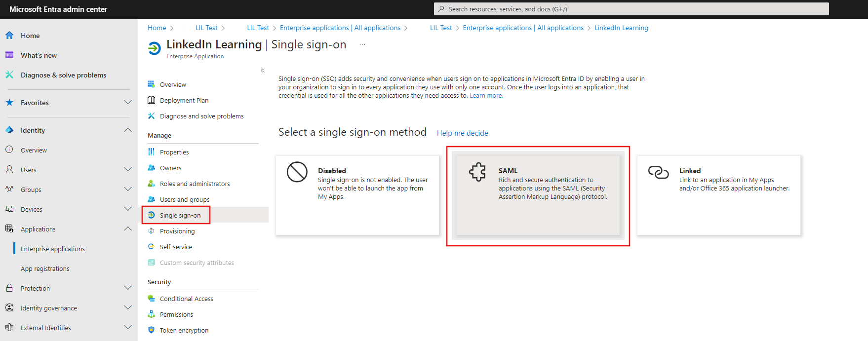Expand the Groups menu chevron
Viewport: 868px width, 341px height.
point(128,189)
